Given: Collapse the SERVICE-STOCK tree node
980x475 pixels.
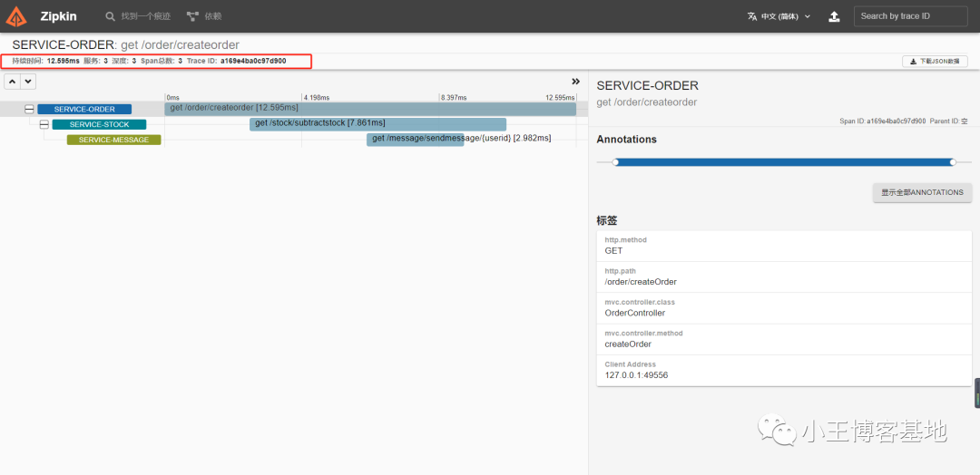Looking at the screenshot, I should coord(44,124).
